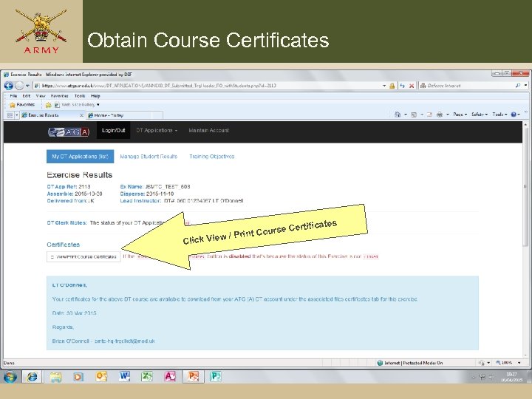
Task: Open the Page dropdown in command bar
Action: point(460,115)
